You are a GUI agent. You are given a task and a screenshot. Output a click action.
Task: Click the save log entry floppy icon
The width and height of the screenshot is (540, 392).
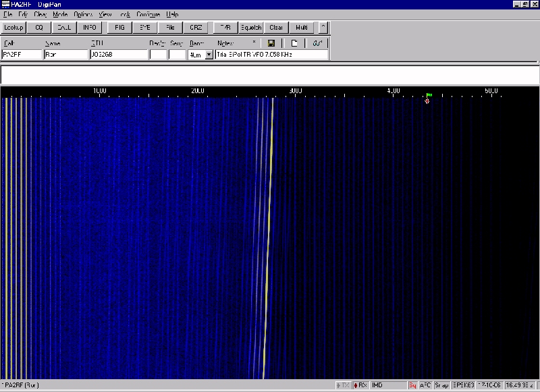pyautogui.click(x=271, y=43)
